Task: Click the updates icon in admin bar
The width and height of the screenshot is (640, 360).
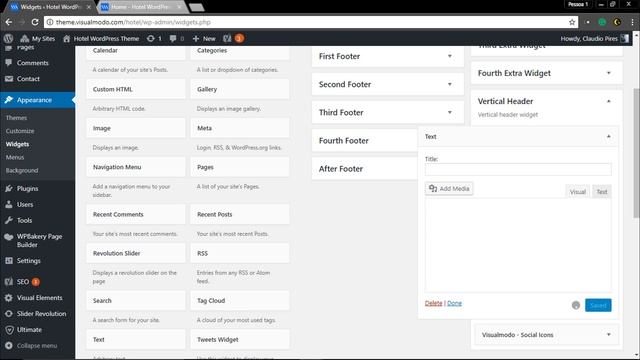Action: [154, 38]
